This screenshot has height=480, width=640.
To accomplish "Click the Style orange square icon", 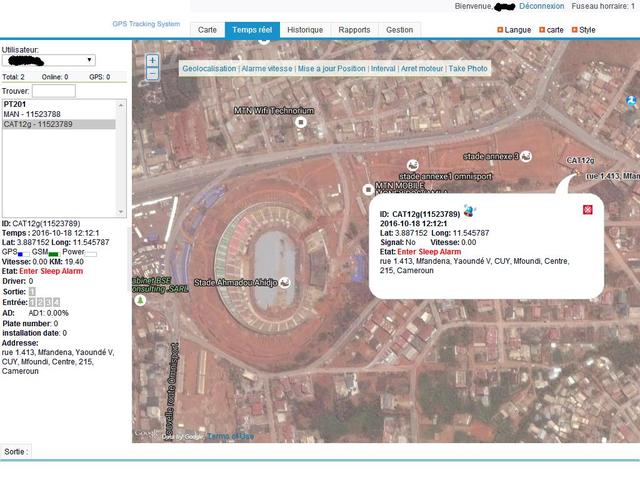I will tap(575, 30).
